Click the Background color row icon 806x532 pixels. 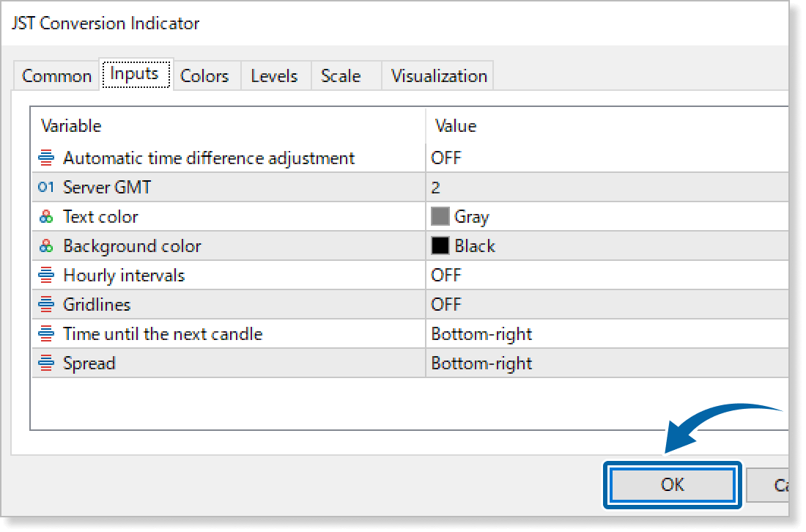(x=47, y=246)
